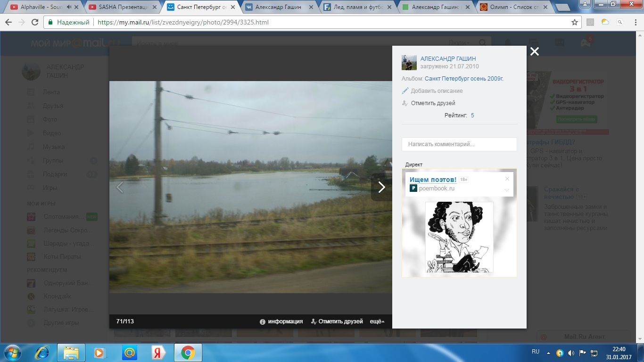This screenshot has height=362, width=644.
Task: Switch the RU input language indicator
Action: pos(536,352)
